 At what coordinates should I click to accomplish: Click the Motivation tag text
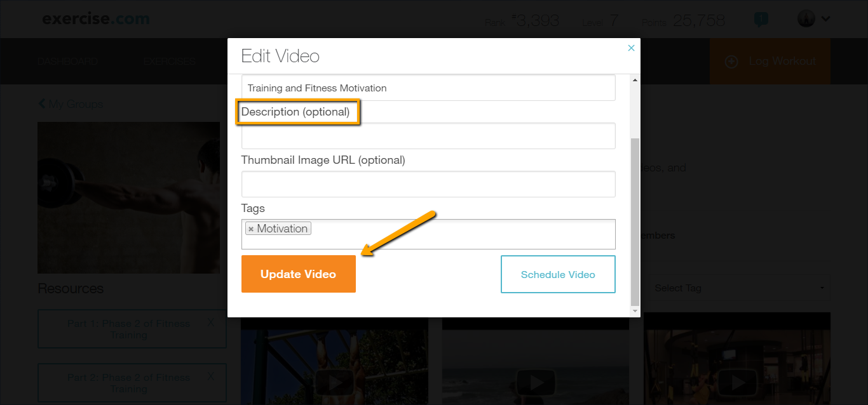(283, 229)
